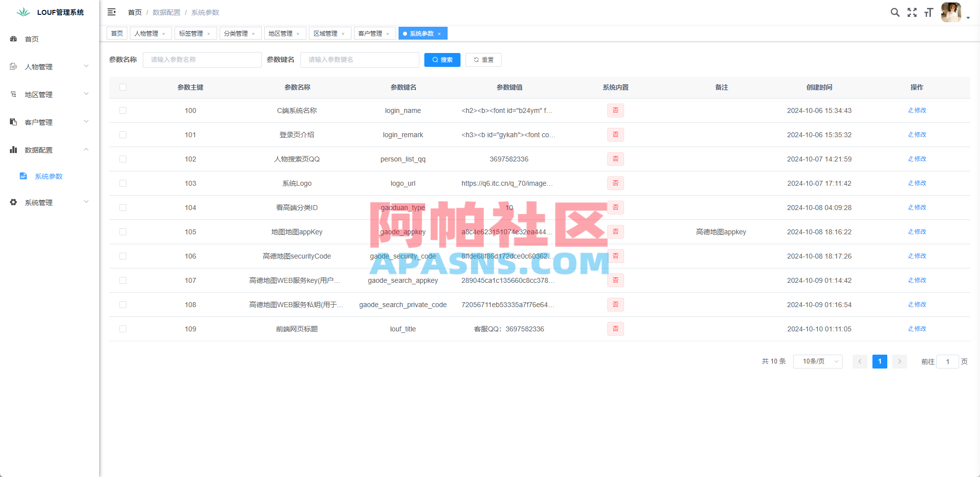Toggle the sidebar collapse hamburger icon
The width and height of the screenshot is (980, 477).
click(x=112, y=12)
